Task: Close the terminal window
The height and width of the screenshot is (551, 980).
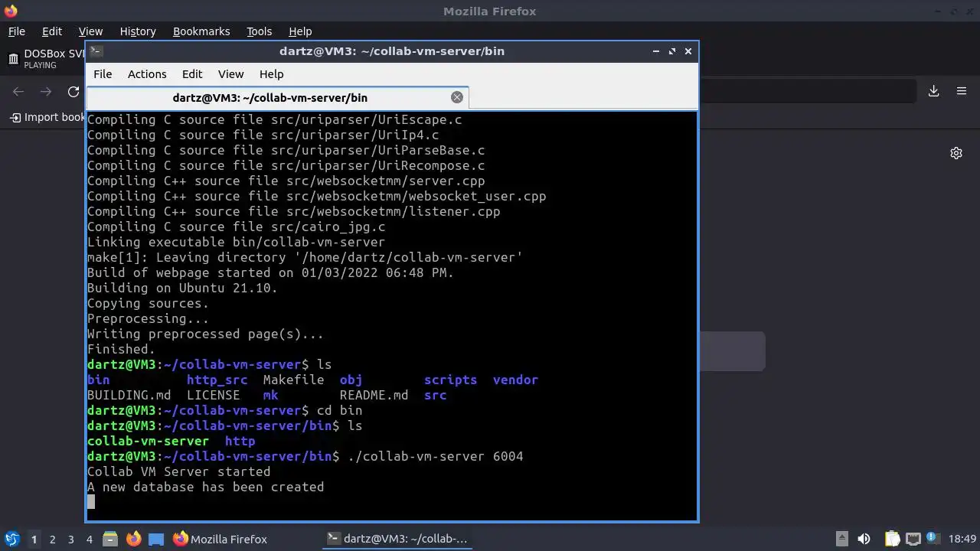Action: 688,51
